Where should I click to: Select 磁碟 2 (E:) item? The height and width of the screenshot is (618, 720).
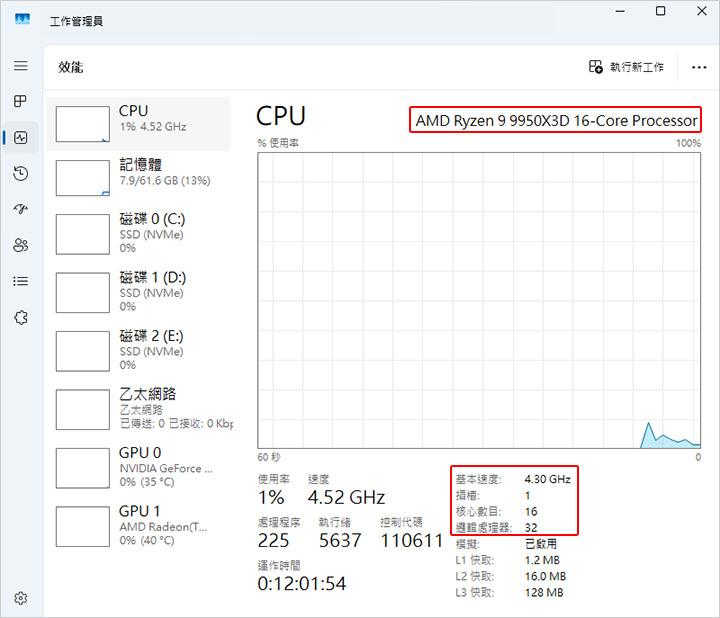pyautogui.click(x=138, y=351)
